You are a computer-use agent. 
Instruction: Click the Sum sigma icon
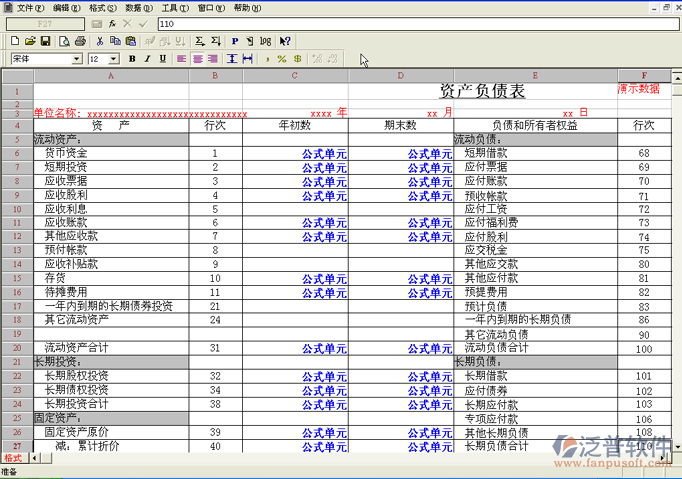[x=200, y=41]
